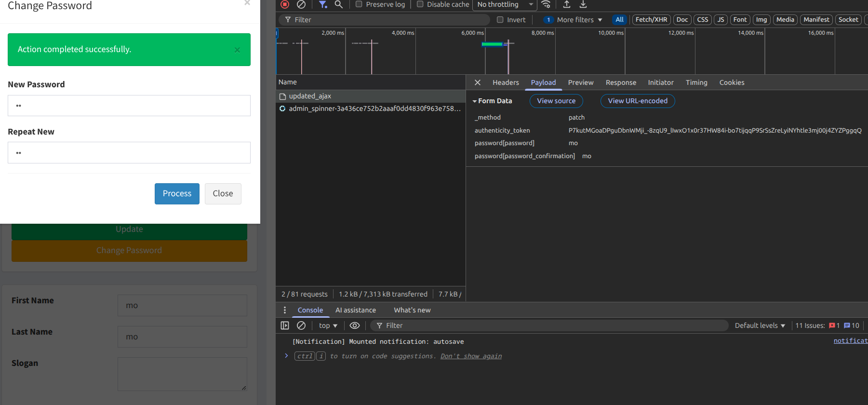Clear the network log
The image size is (868, 405).
[x=301, y=4]
